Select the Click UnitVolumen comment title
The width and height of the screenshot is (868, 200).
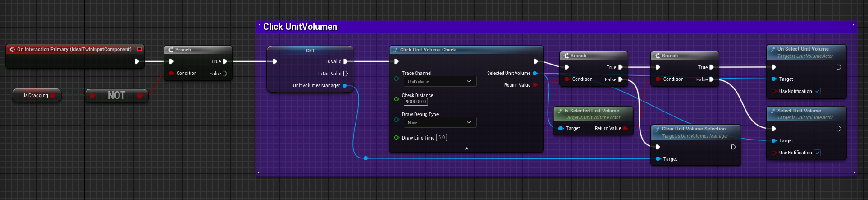pyautogui.click(x=300, y=27)
